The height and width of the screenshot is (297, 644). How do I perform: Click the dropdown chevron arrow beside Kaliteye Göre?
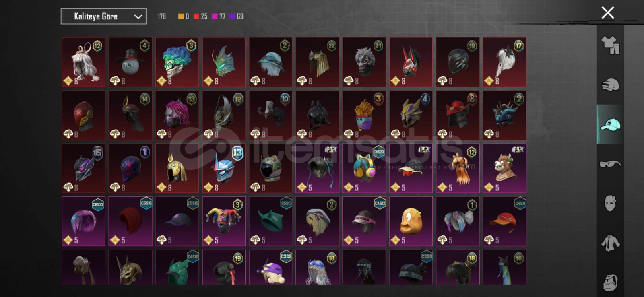point(138,16)
